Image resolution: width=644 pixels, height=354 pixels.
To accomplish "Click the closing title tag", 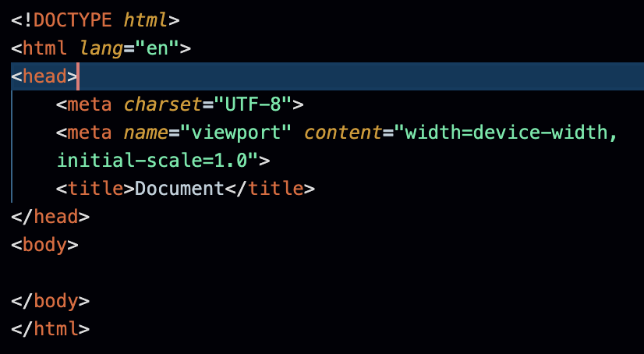I will coord(270,189).
